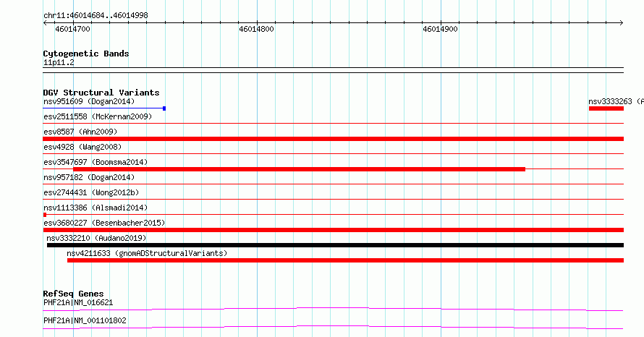Click the Cytogenetic Bands track title
The height and width of the screenshot is (337, 644).
coord(86,54)
